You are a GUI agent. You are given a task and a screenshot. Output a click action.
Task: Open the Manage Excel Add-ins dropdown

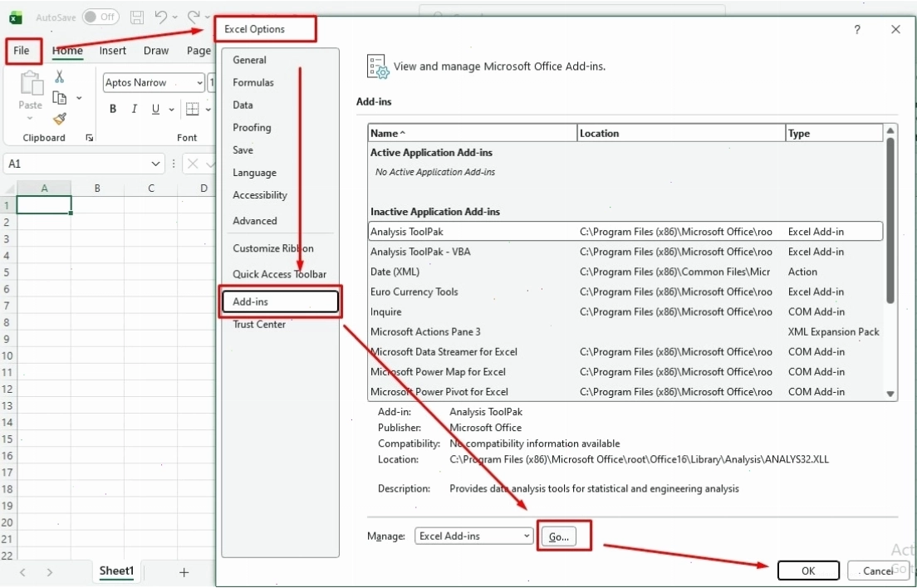pyautogui.click(x=473, y=536)
